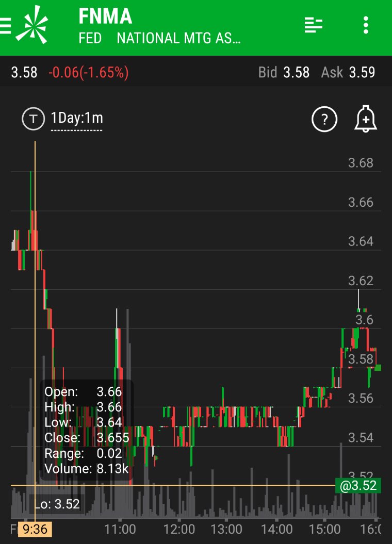Open the hamburger navigation menu
The height and width of the screenshot is (544, 392).
5,25
